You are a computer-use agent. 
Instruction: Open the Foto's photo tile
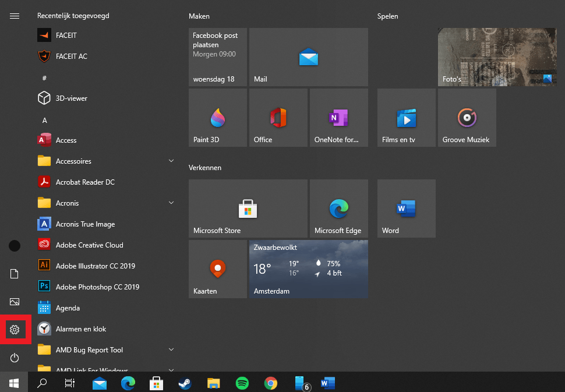coord(497,57)
